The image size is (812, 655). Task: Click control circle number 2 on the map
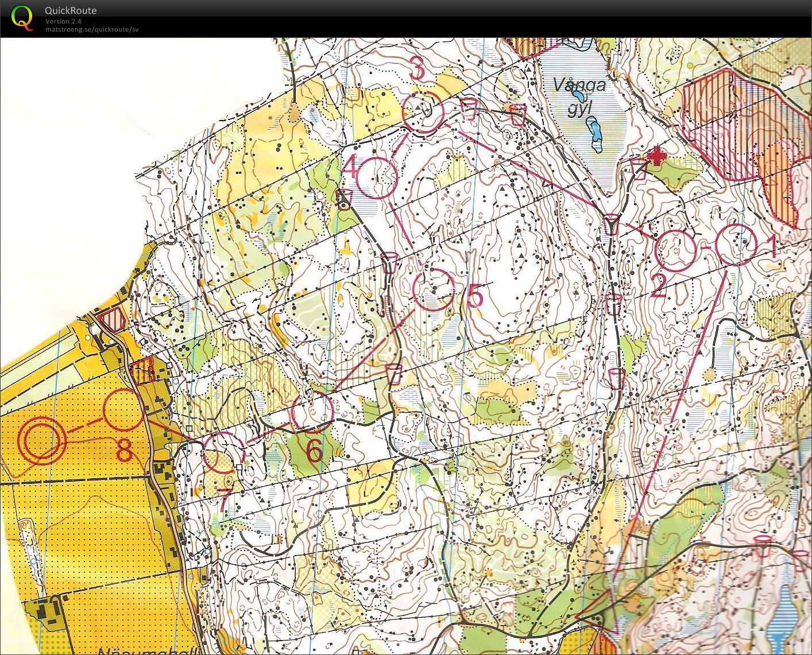(x=676, y=250)
